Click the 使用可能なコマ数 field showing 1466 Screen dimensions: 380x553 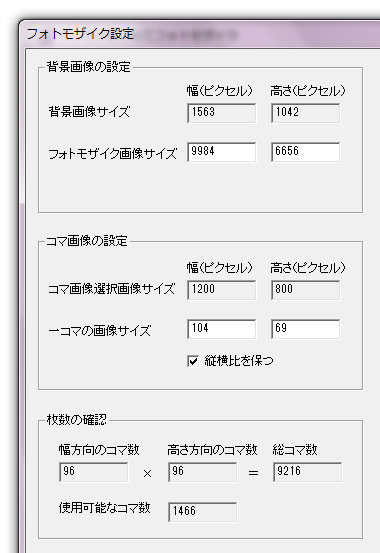pyautogui.click(x=203, y=512)
